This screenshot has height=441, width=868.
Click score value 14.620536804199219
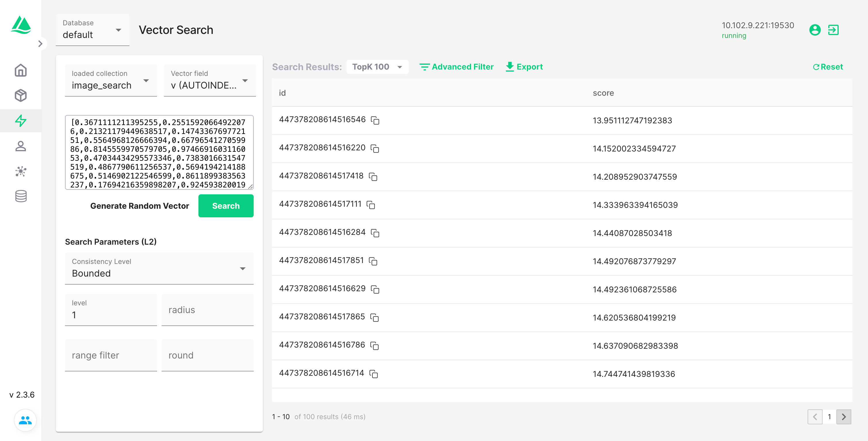pos(634,318)
